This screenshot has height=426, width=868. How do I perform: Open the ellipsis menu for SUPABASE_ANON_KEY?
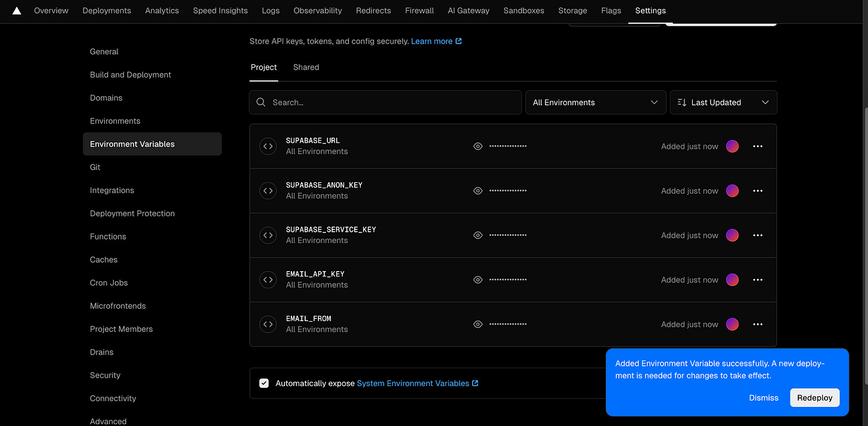(x=758, y=191)
